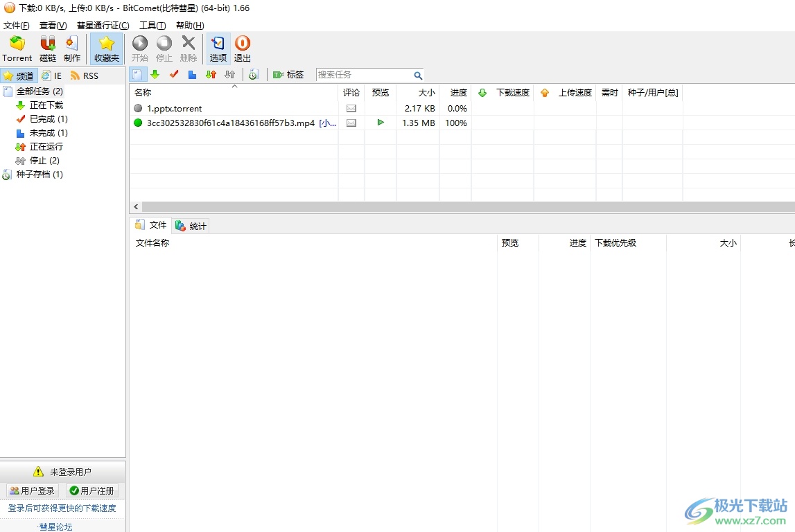
Task: Toggle the 收藏夹 favorites panel button
Action: pos(107,49)
